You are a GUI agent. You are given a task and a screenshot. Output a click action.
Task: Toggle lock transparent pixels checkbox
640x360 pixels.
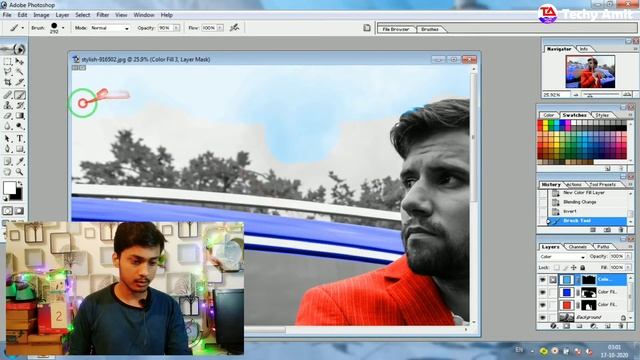coord(557,268)
